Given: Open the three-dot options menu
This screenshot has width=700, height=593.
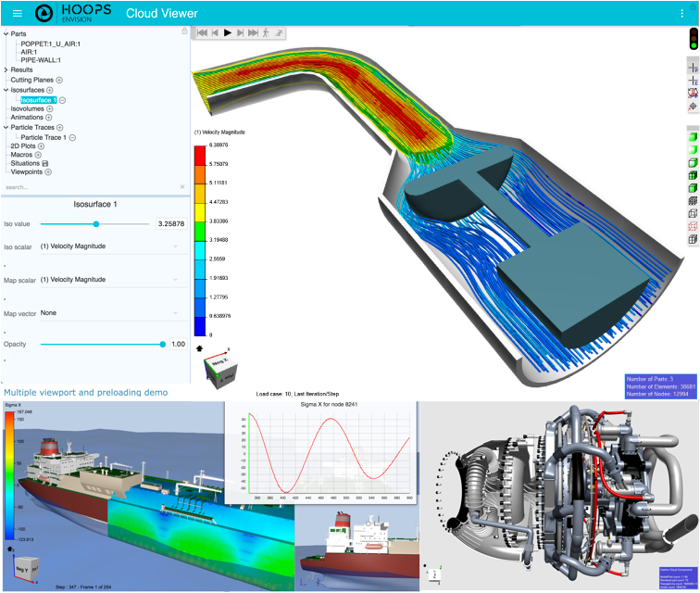Looking at the screenshot, I should click(682, 13).
